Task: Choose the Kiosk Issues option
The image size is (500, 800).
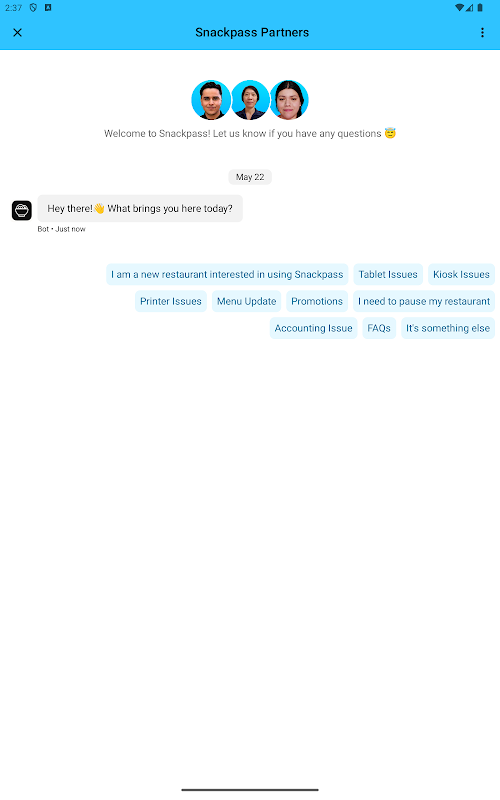Action: tap(461, 274)
